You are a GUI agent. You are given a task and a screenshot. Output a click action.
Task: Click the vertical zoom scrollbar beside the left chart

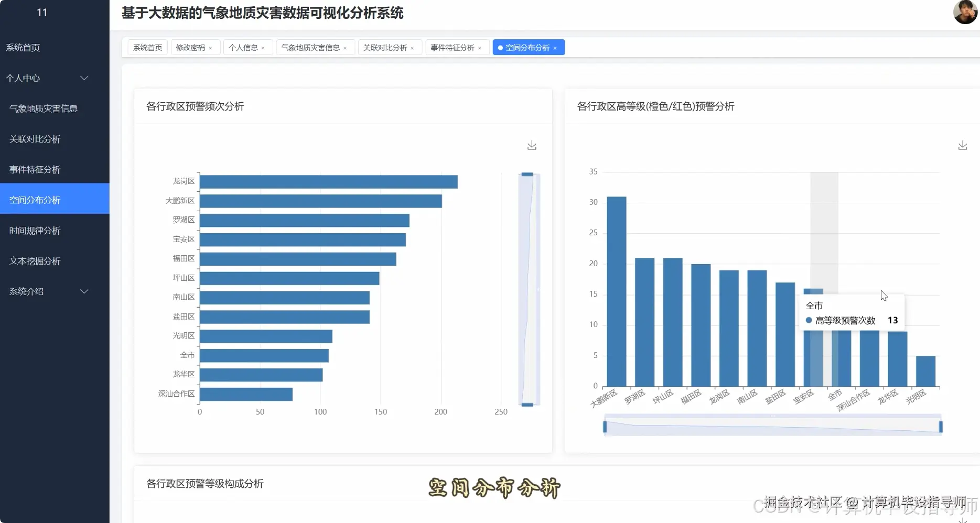coord(526,288)
